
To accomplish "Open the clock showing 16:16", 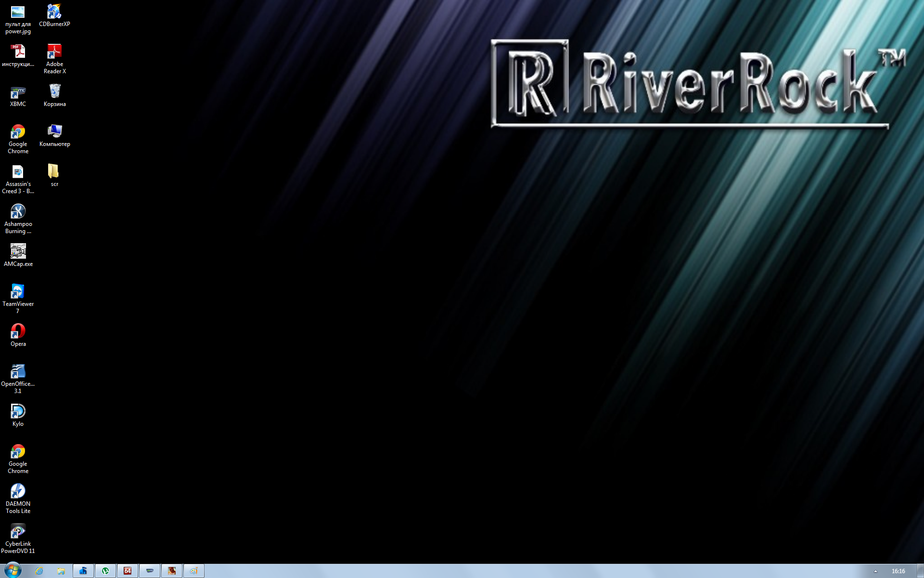I will (898, 571).
